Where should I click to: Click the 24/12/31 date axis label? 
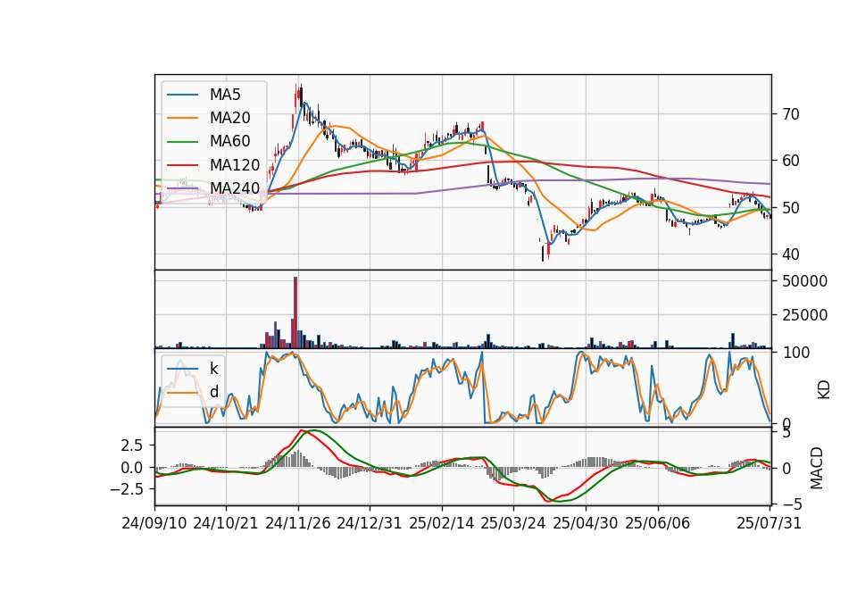tap(370, 523)
